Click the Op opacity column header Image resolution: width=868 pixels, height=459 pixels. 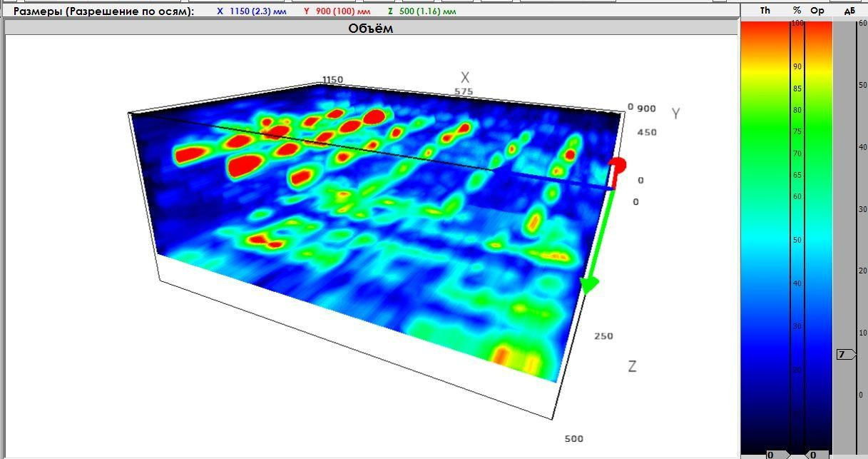[x=817, y=11]
